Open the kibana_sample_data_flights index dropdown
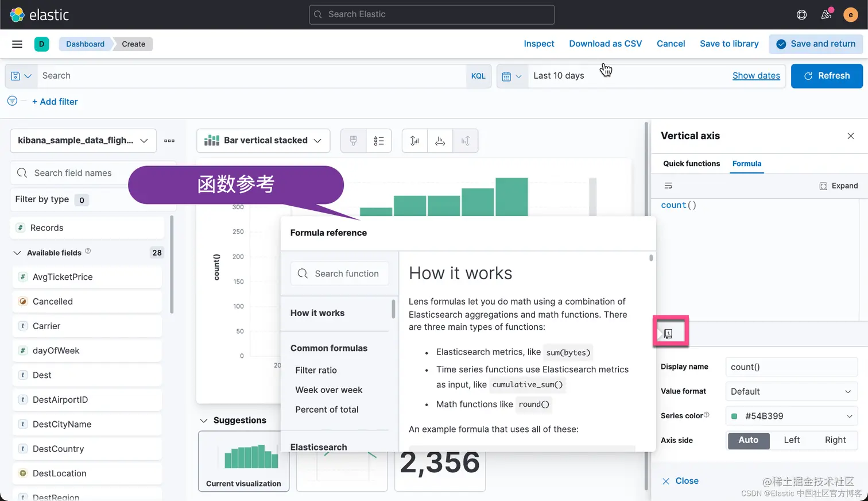This screenshot has width=868, height=501. point(83,140)
